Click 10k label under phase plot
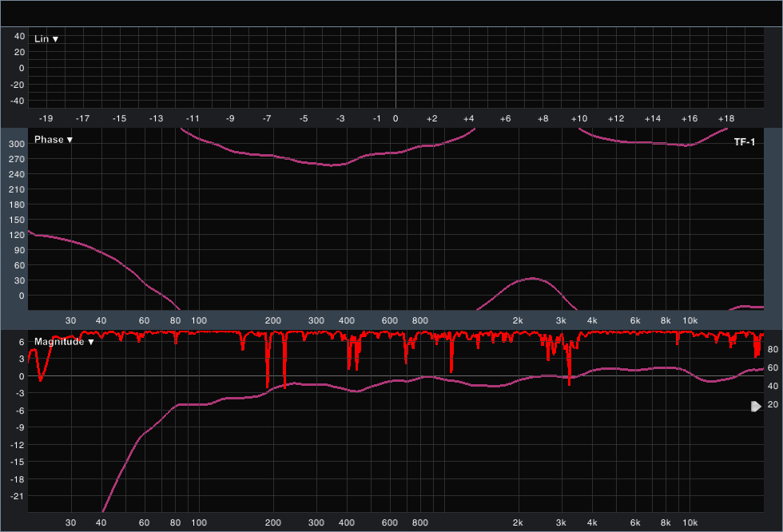Image resolution: width=783 pixels, height=532 pixels. click(690, 320)
